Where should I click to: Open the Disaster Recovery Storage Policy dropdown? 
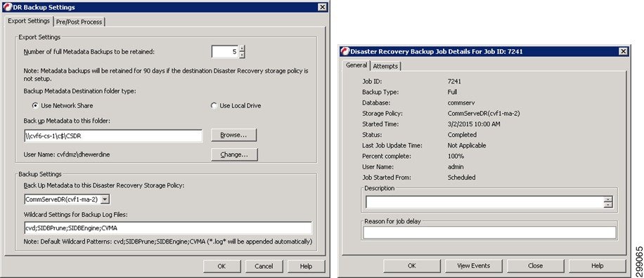(105, 199)
